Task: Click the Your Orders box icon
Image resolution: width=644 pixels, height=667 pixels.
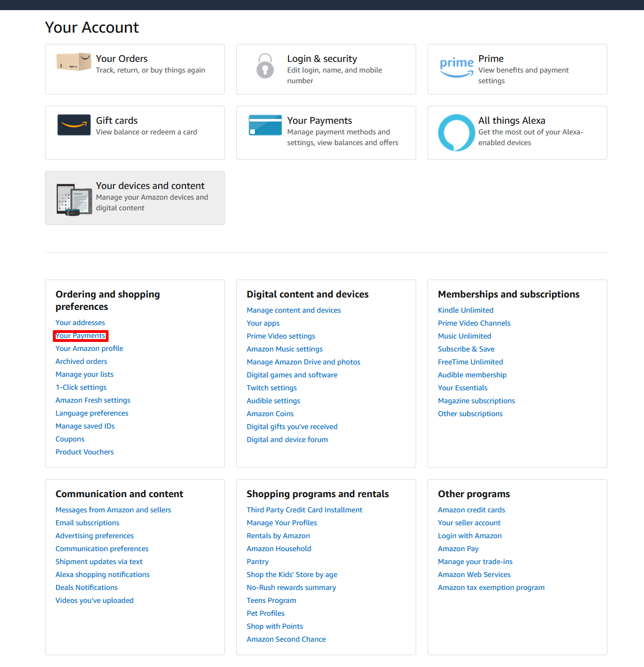Action: 74,62
